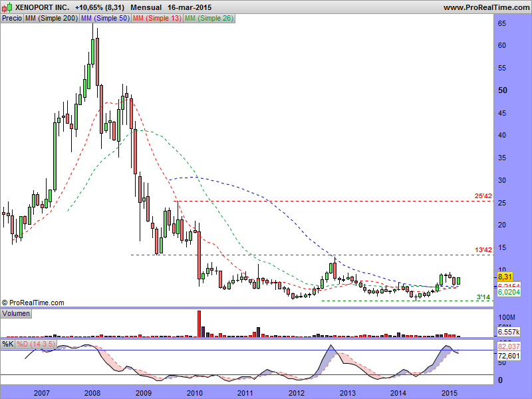Click the 72,601 %K value tag

coord(509,356)
